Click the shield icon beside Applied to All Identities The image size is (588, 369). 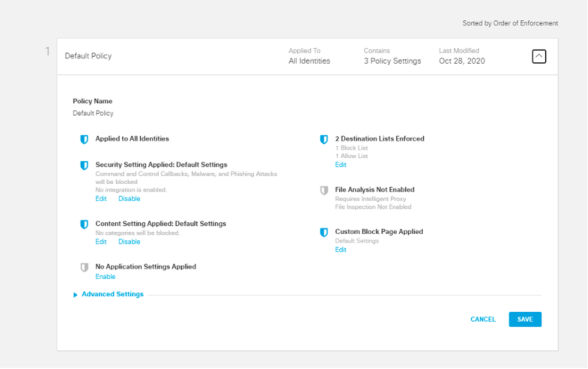point(84,139)
